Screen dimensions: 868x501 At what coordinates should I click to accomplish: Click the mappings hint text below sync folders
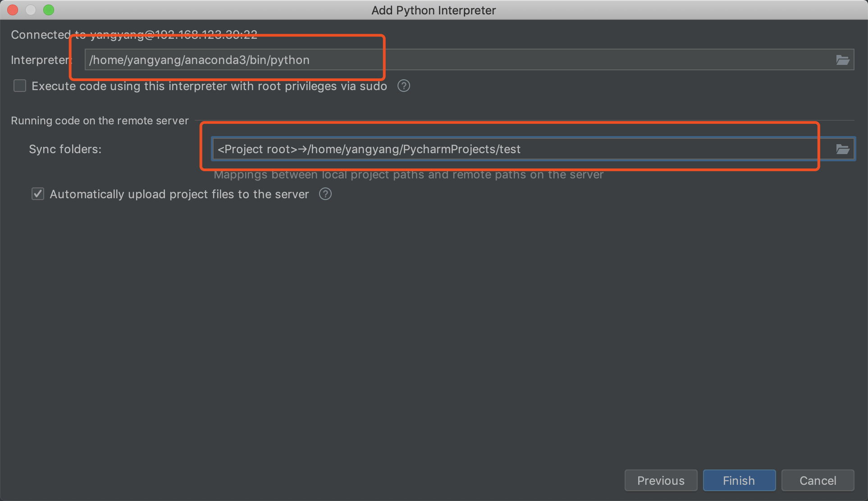coord(408,175)
